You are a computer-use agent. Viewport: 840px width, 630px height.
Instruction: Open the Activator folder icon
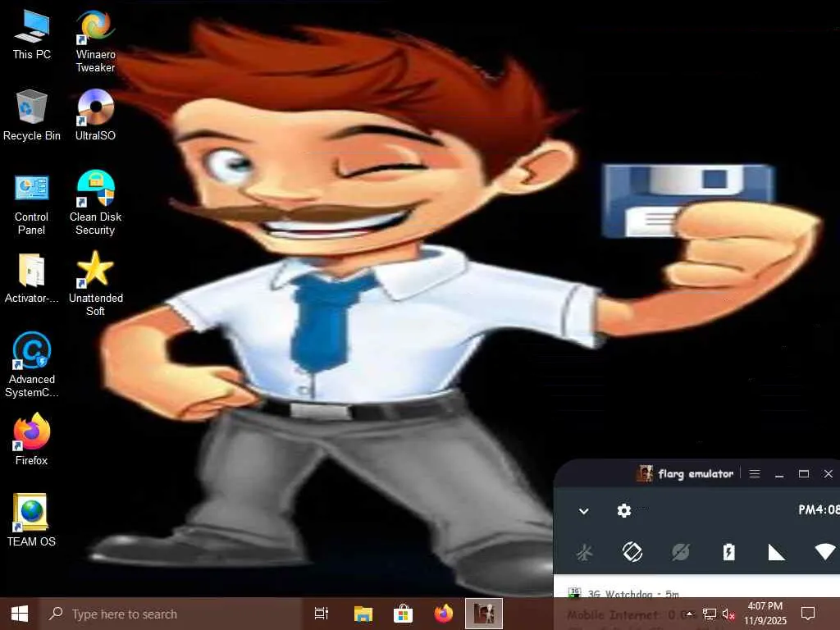tap(32, 279)
